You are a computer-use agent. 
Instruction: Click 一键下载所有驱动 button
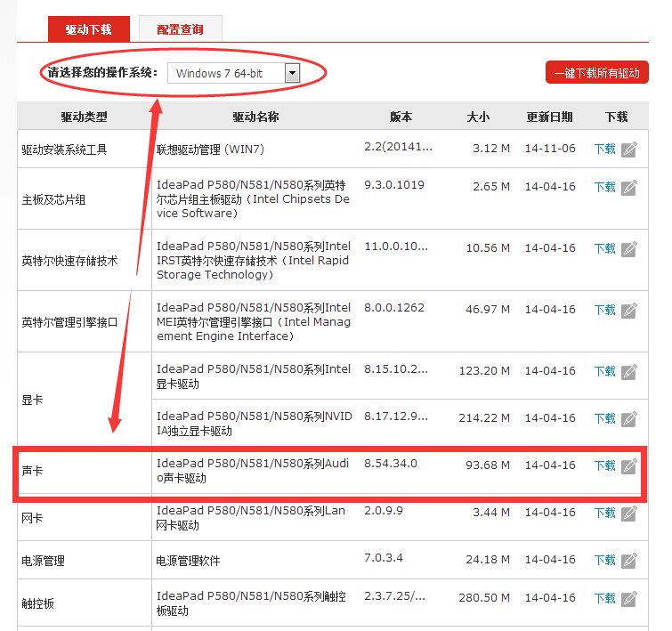click(x=597, y=72)
